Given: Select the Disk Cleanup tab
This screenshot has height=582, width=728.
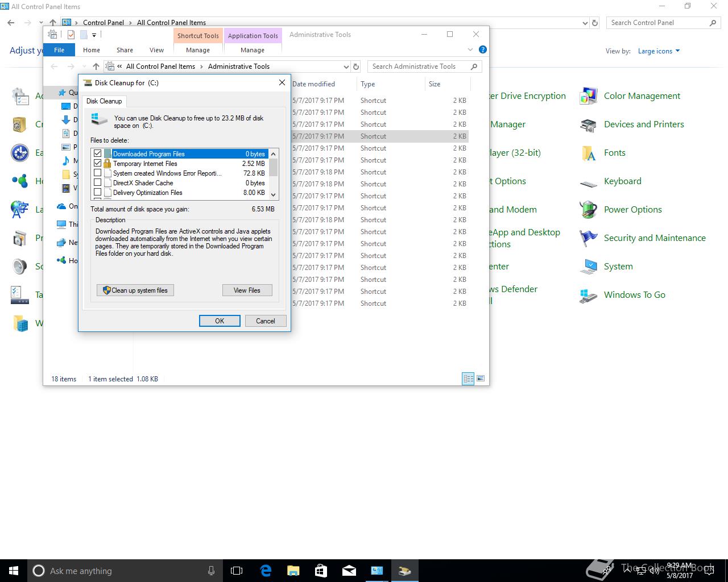Looking at the screenshot, I should [104, 101].
